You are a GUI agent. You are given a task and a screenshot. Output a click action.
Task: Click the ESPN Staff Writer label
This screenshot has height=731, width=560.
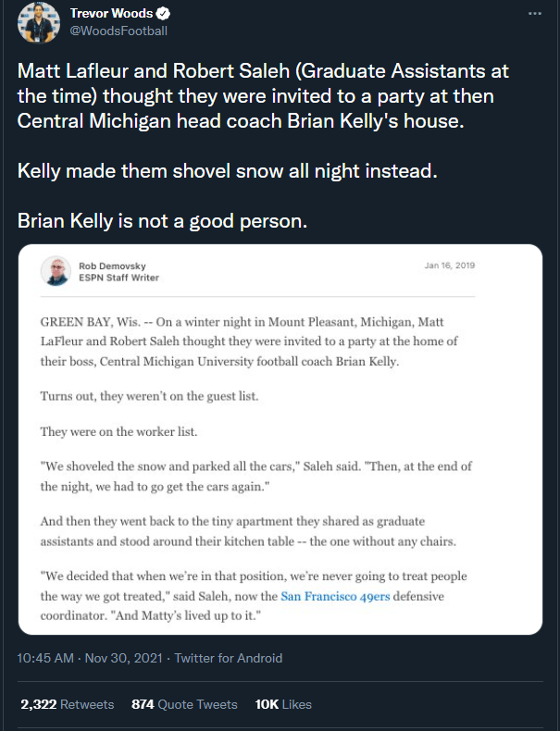[118, 278]
